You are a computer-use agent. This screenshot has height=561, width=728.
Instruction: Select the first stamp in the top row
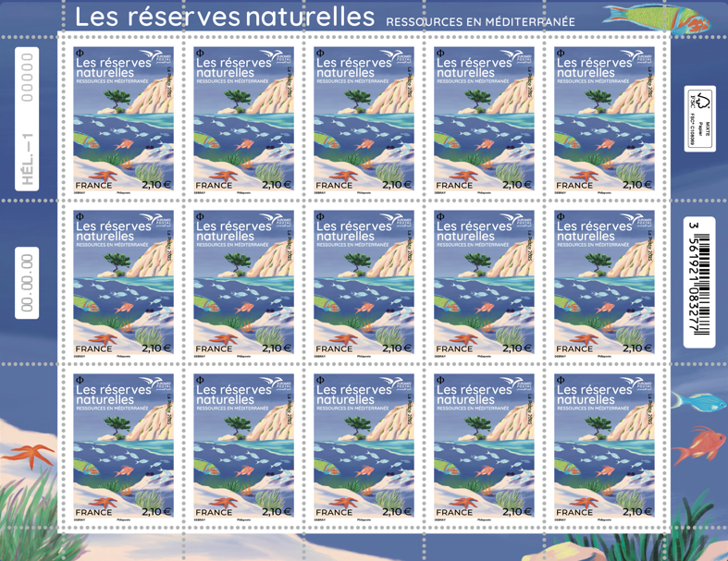coord(124,118)
